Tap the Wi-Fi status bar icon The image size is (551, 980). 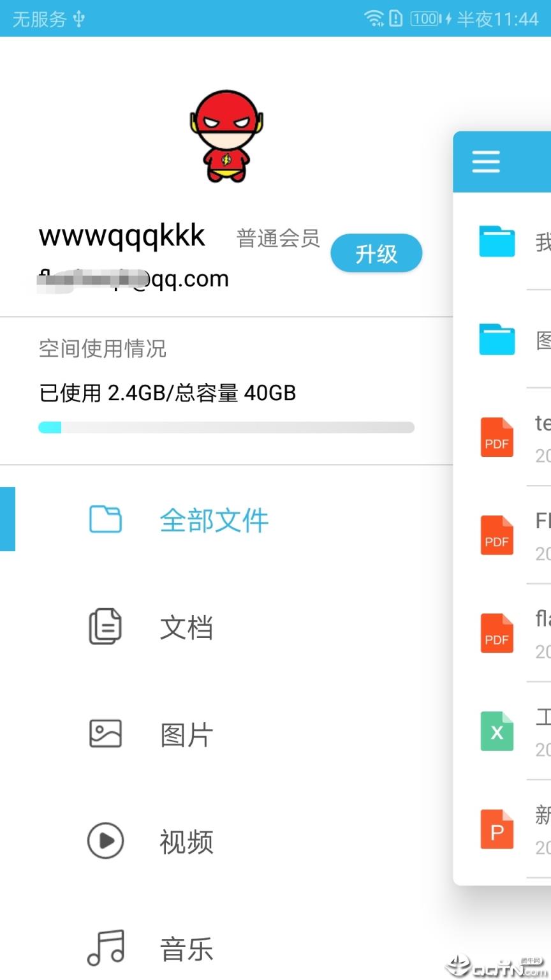pyautogui.click(x=374, y=19)
